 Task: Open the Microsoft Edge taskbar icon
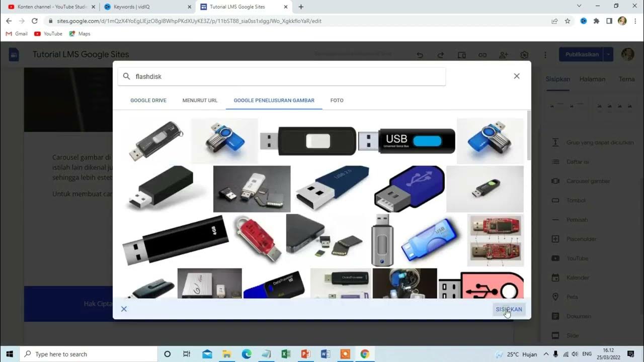[247, 354]
